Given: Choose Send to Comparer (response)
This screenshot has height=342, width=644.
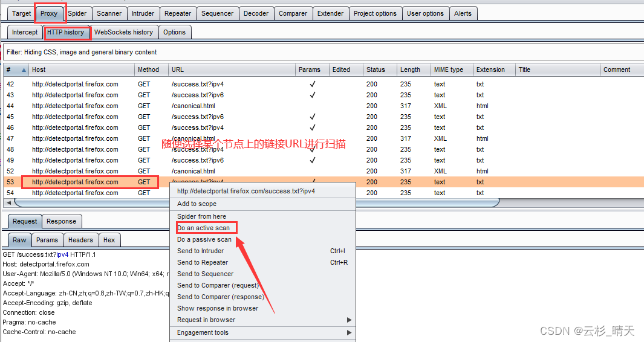Looking at the screenshot, I should point(263,297).
